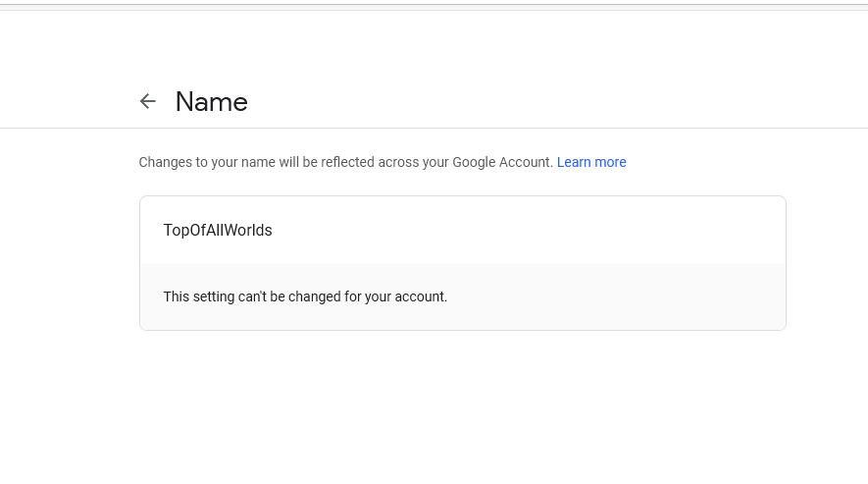Click the word "setting" in the notice
Image resolution: width=868 pixels, height=484 pixels.
pyautogui.click(x=213, y=296)
